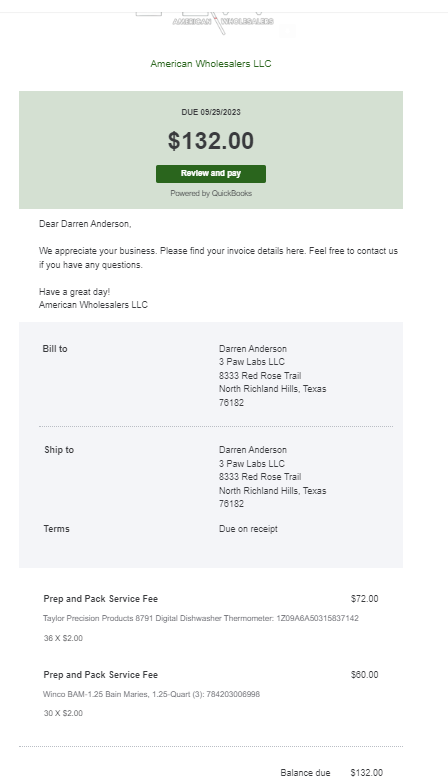Click the Dear Darren Anderson greeting
This screenshot has height=782, width=448.
[85, 224]
